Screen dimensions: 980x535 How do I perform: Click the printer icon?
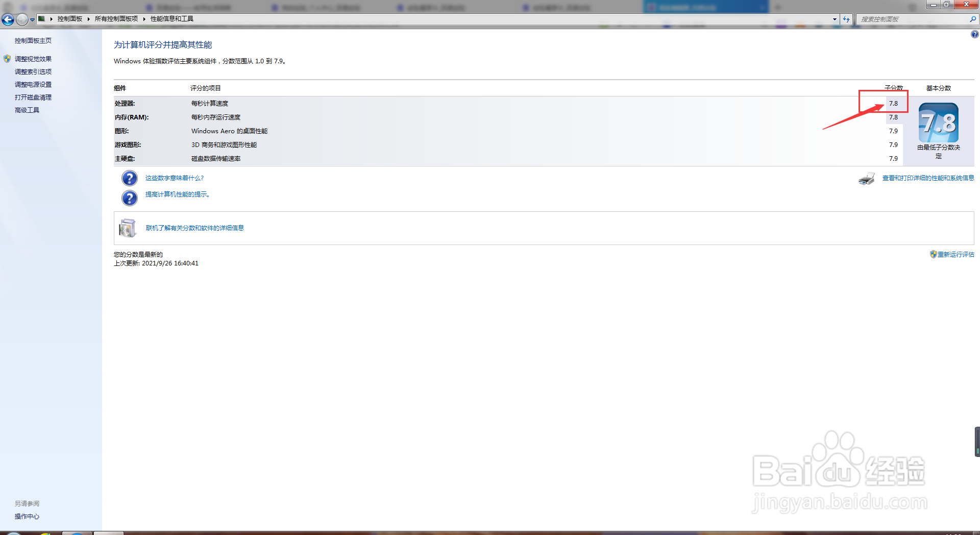867,179
